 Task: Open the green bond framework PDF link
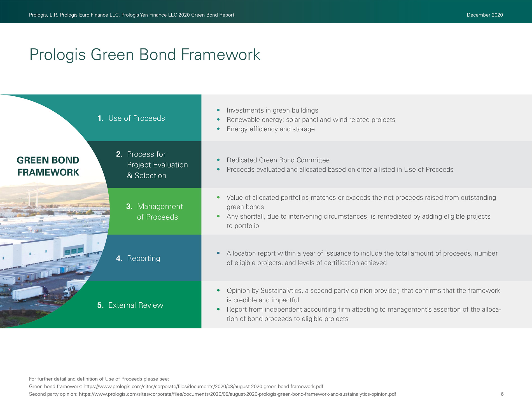203,386
